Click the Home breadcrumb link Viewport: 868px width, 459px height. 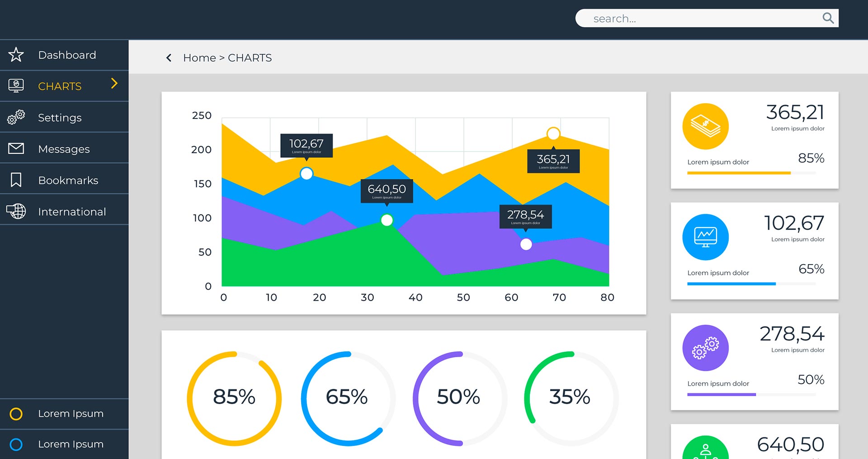pos(199,58)
